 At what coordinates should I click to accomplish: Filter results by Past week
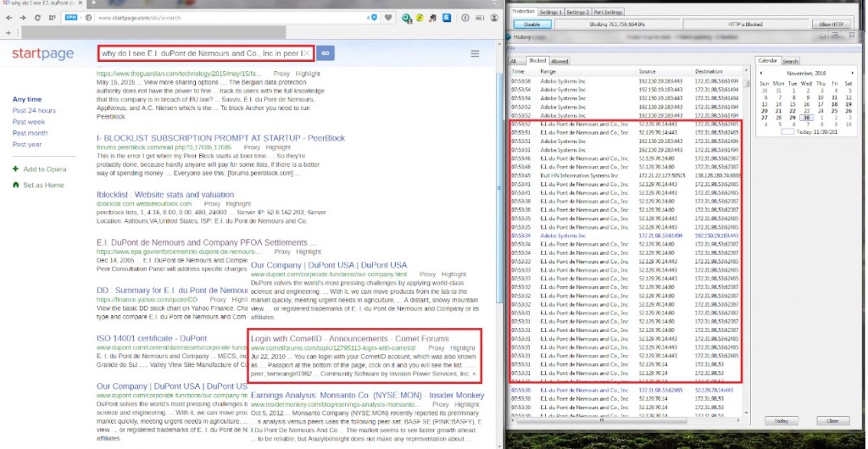29,122
